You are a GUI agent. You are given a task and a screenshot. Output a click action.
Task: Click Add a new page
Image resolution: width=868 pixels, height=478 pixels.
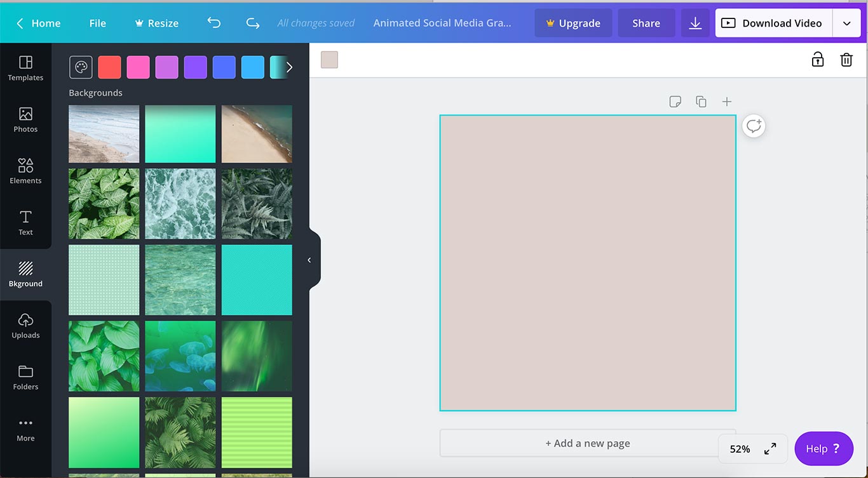588,443
